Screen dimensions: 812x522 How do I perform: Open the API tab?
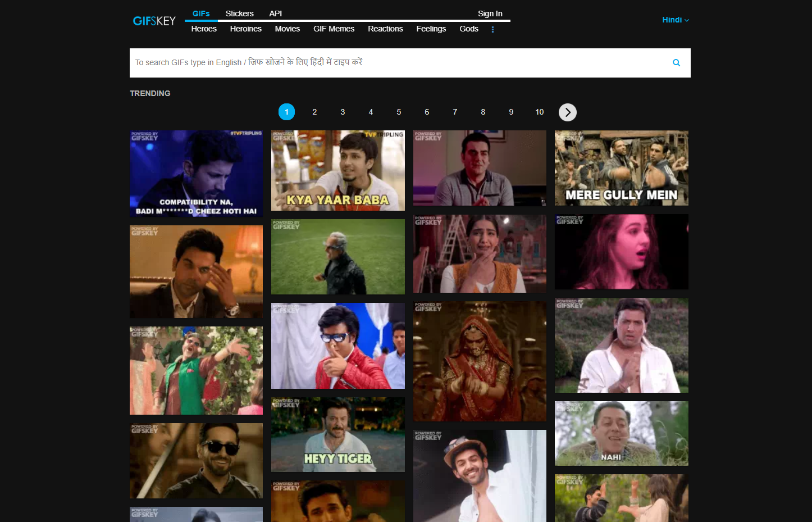coord(275,13)
